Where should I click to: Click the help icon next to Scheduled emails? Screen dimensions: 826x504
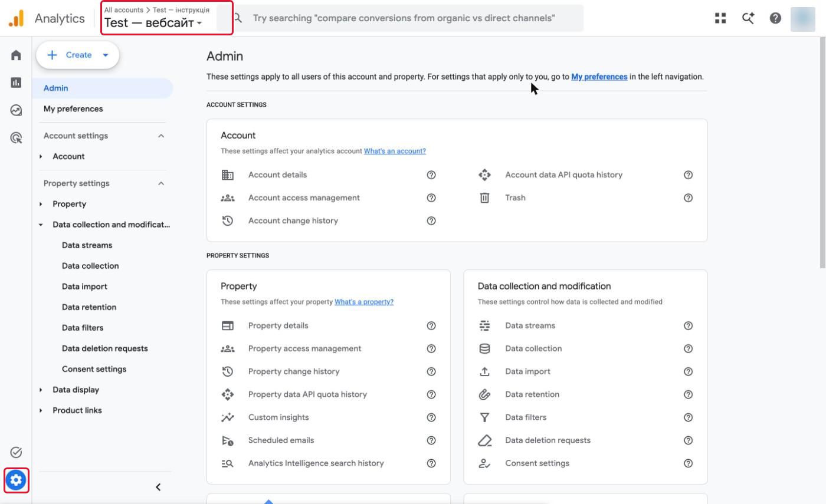click(x=431, y=441)
